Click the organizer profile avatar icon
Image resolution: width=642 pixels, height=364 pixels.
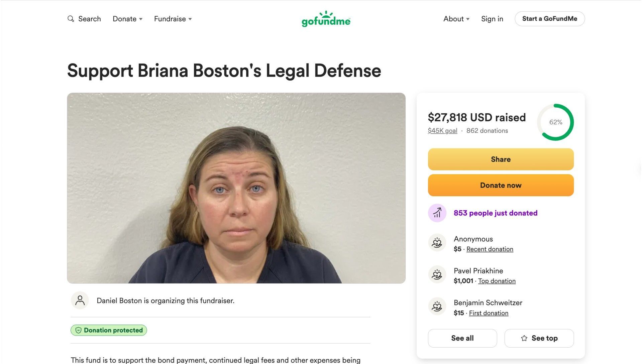pyautogui.click(x=80, y=300)
